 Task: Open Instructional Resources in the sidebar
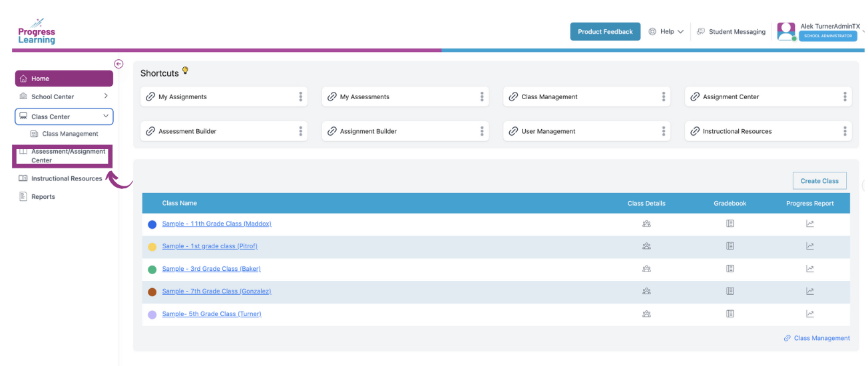coord(61,178)
